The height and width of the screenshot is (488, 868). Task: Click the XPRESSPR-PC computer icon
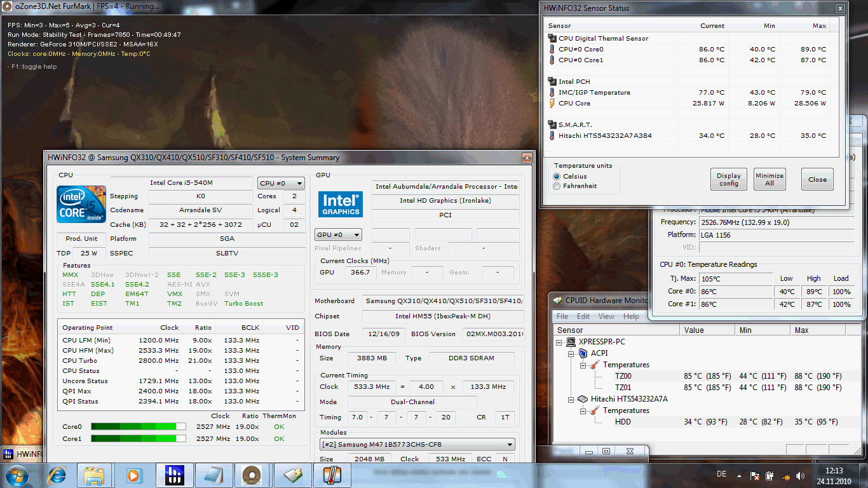click(572, 342)
